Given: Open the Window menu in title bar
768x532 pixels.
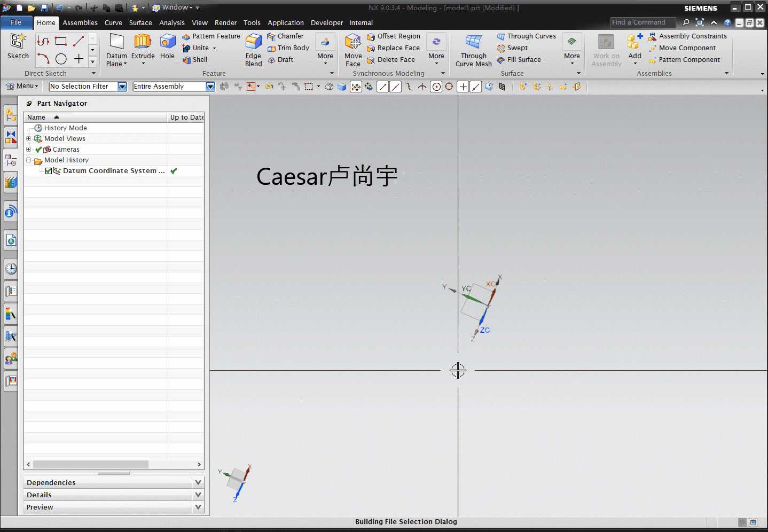Looking at the screenshot, I should coord(172,7).
